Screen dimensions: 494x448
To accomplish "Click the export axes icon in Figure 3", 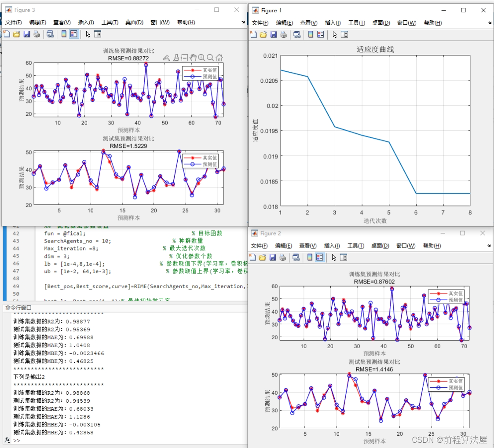I will pyautogui.click(x=167, y=57).
